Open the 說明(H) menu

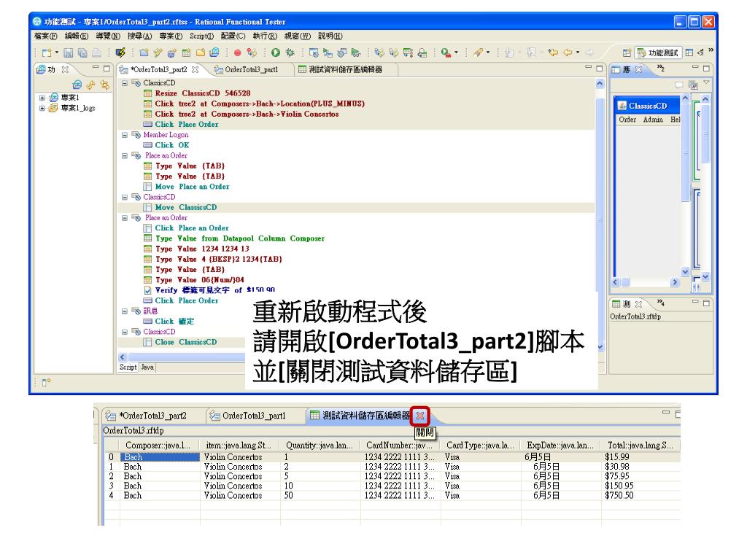pyautogui.click(x=330, y=36)
